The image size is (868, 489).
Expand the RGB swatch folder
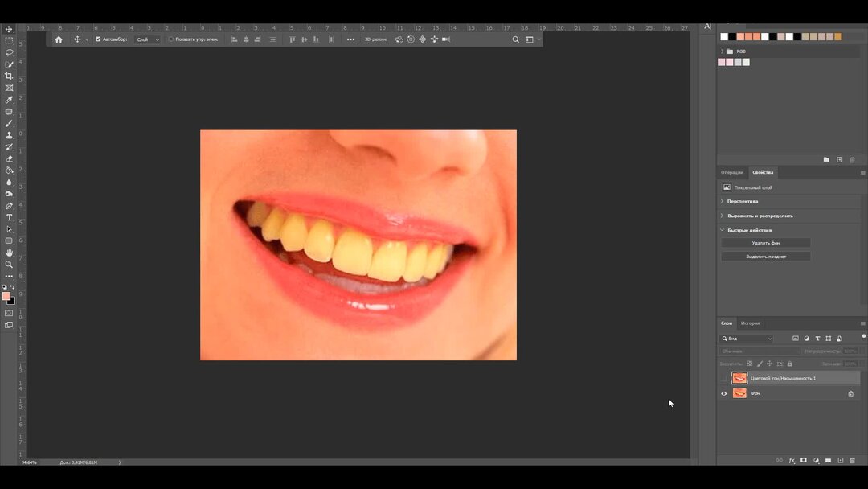722,51
